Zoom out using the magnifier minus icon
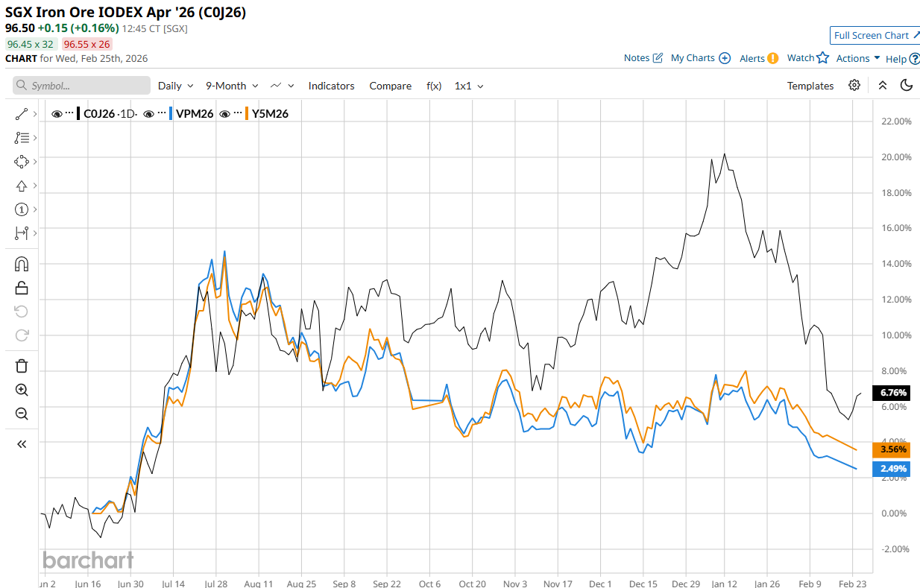 pos(21,414)
